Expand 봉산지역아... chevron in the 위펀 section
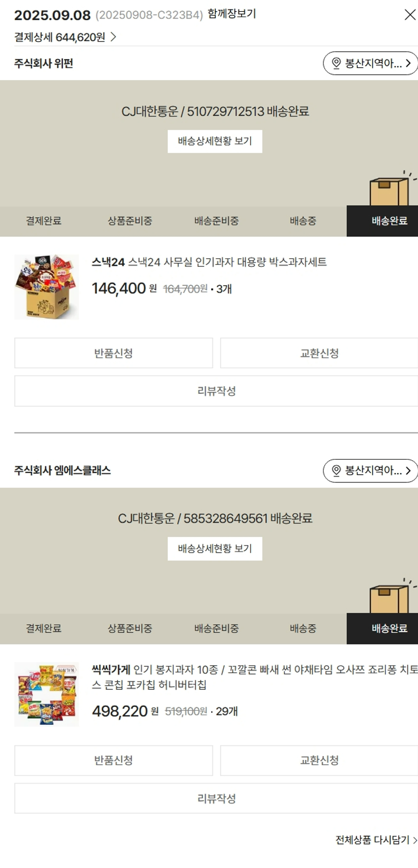Image resolution: width=418 pixels, height=868 pixels. 408,64
